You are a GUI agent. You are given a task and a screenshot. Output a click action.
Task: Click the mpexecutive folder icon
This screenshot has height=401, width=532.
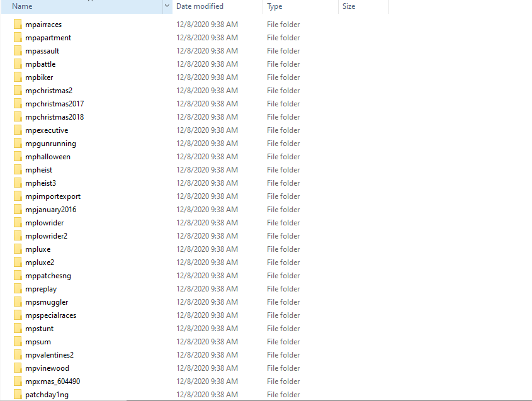pos(18,130)
